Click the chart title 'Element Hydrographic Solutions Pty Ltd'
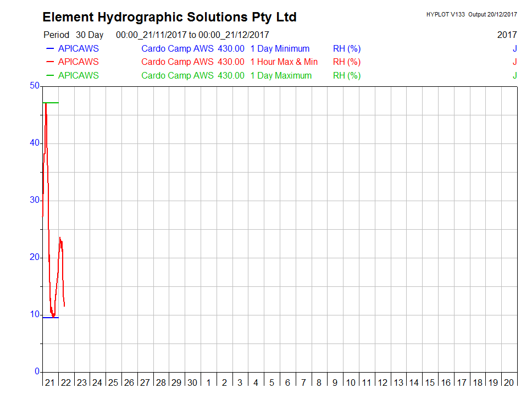 [169, 17]
